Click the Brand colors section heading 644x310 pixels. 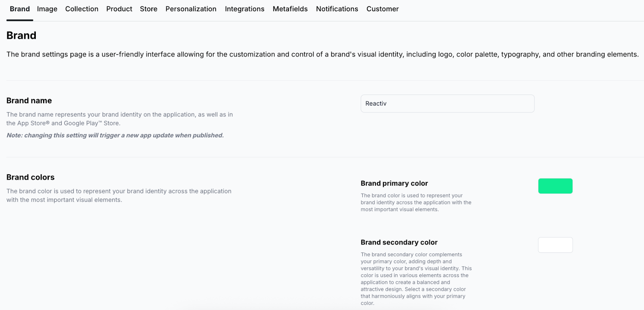pos(30,177)
